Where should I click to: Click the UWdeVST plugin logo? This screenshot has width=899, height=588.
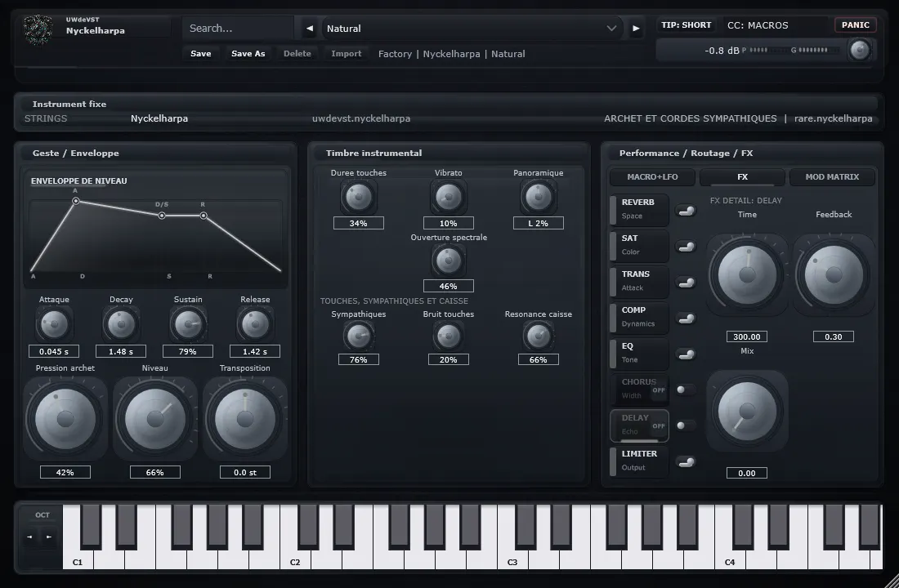(38, 29)
